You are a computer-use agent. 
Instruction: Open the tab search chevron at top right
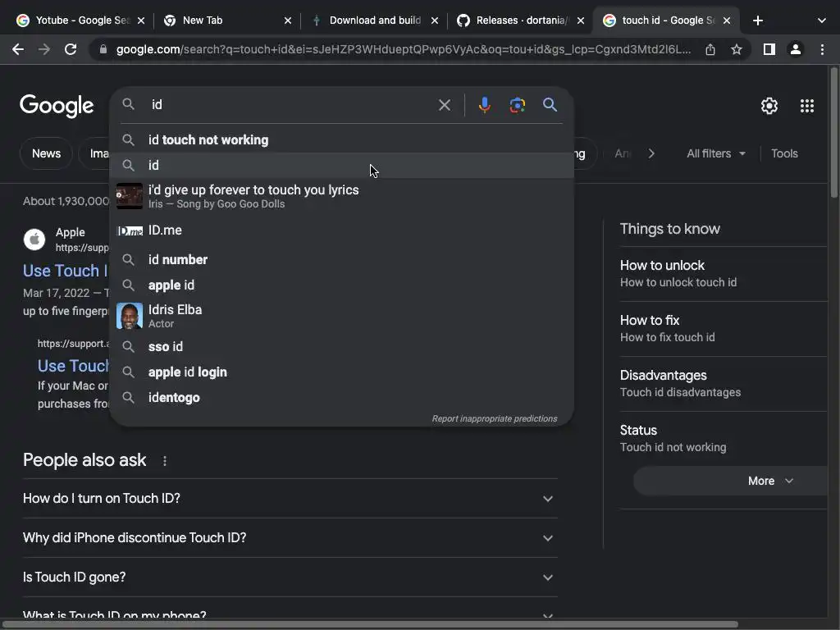(x=821, y=21)
